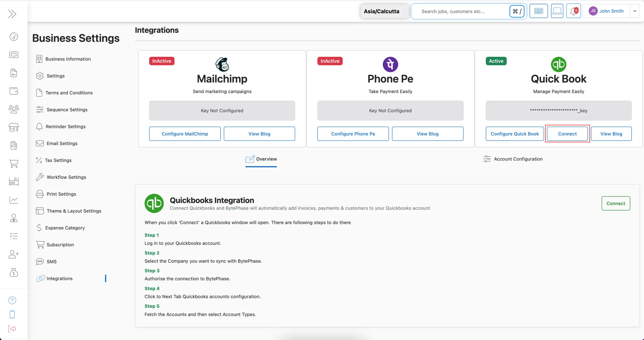Click Configure Phone Pe button
Screen dimensions: 644x340
coord(353,134)
